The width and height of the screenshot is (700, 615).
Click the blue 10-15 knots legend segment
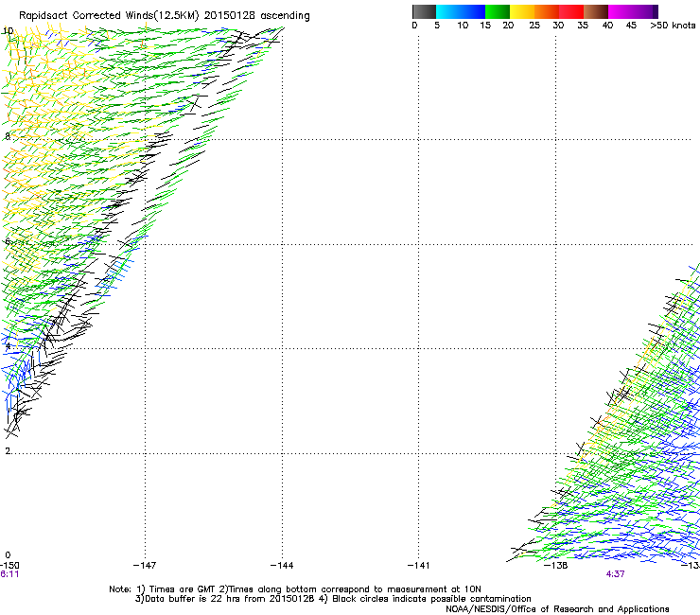pyautogui.click(x=473, y=11)
